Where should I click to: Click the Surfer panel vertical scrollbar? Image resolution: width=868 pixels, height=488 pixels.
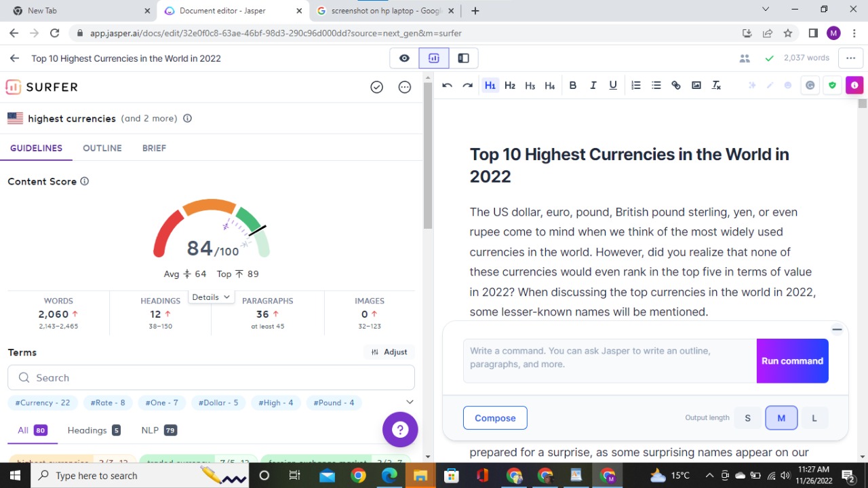coord(428,156)
